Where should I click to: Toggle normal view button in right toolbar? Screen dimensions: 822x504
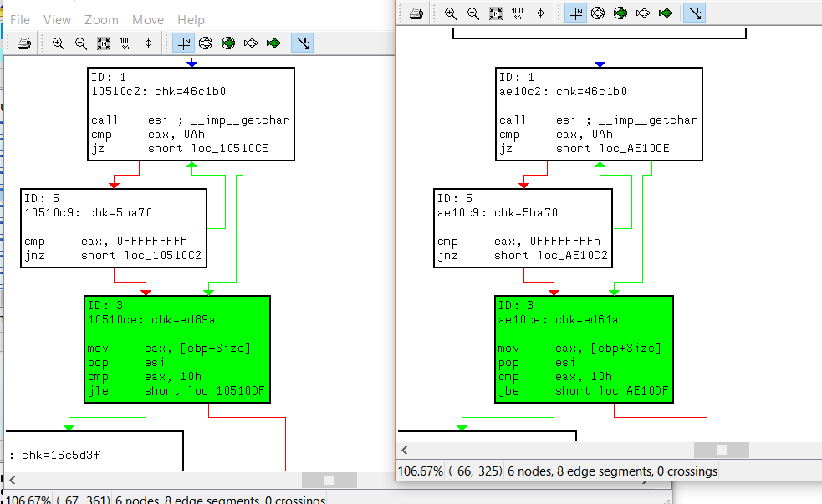coord(575,13)
